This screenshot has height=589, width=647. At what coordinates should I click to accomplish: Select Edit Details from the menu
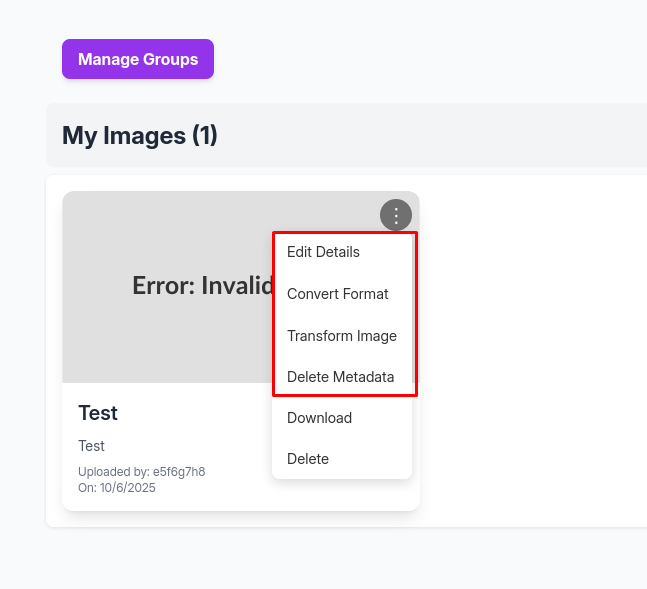323,252
